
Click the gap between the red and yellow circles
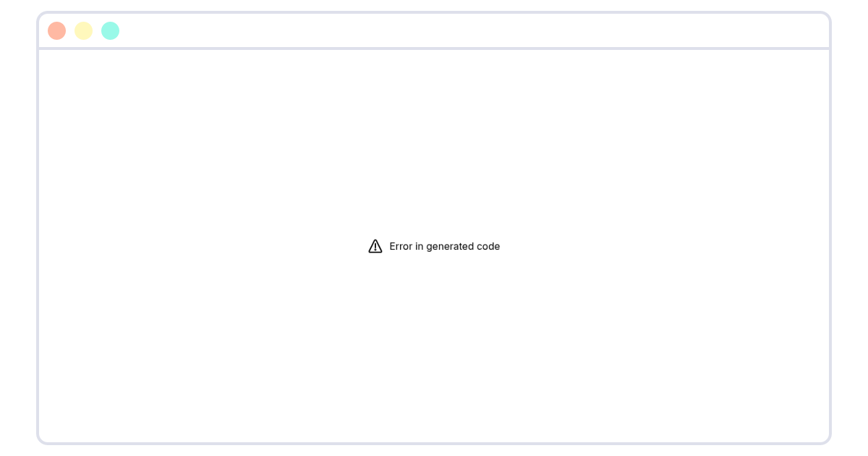tap(70, 30)
